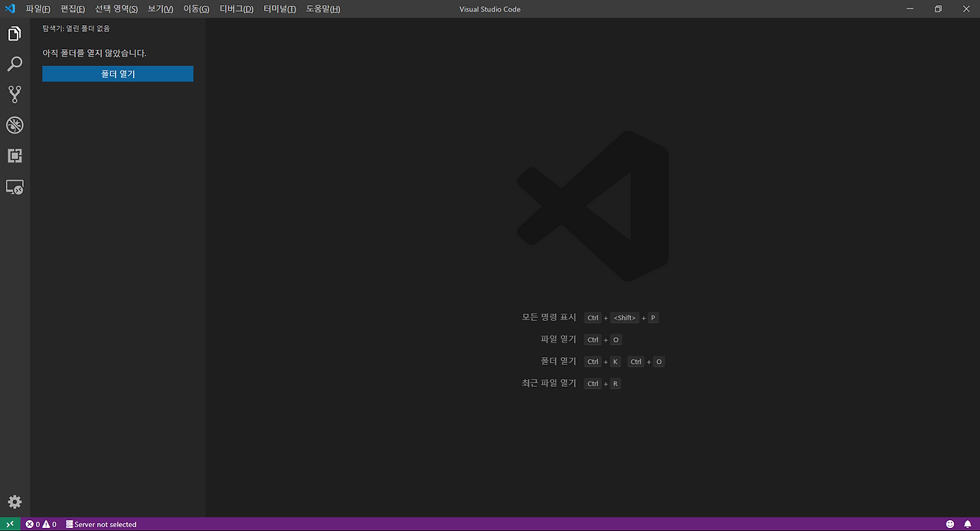Viewport: 980px width, 531px height.
Task: Open the Extensions view icon
Action: (x=15, y=156)
